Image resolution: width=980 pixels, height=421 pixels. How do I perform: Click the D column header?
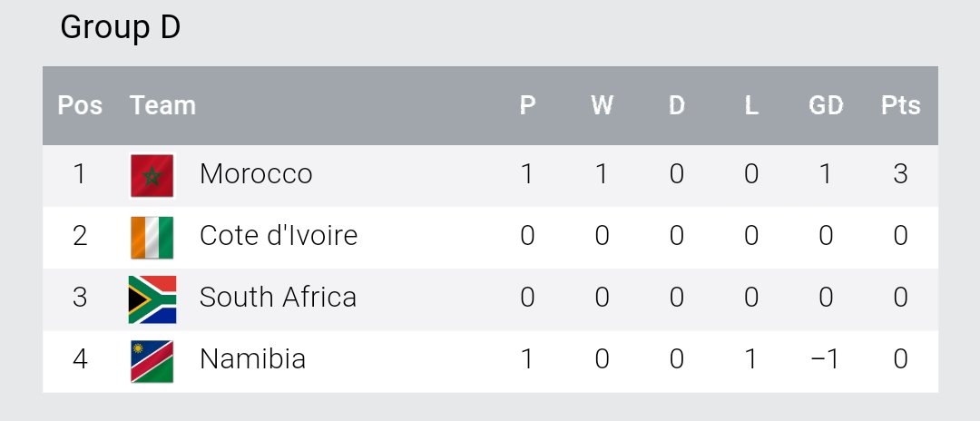677,106
